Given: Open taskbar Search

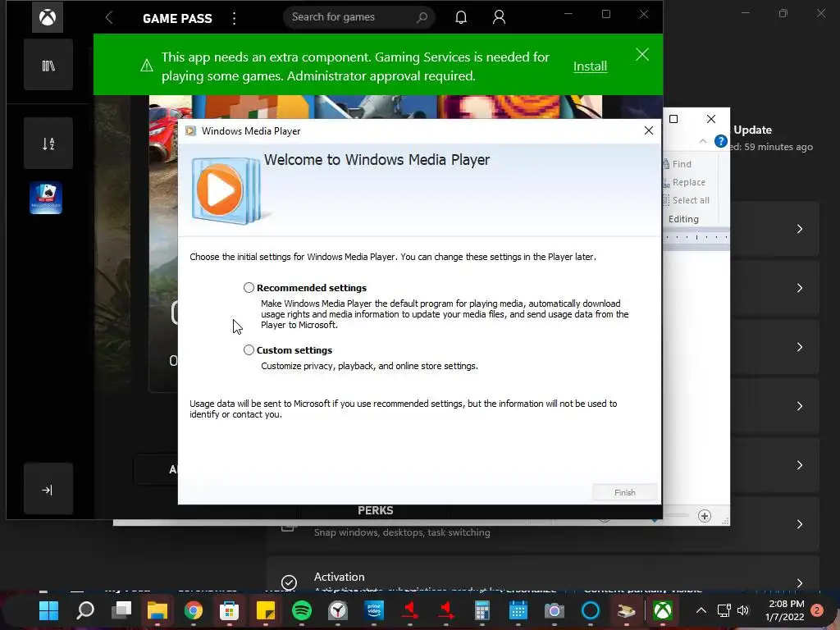Looking at the screenshot, I should [85, 610].
